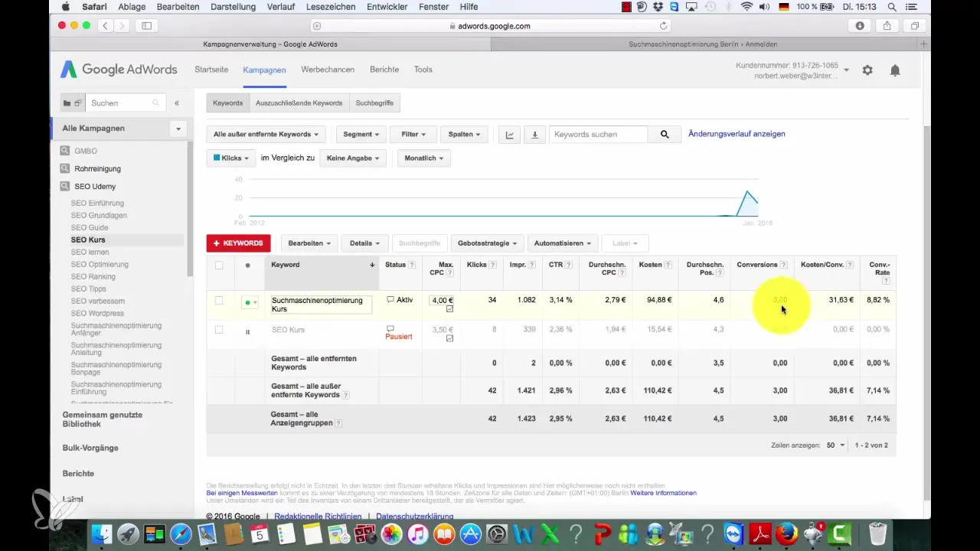Viewport: 980px width, 551px height.
Task: Collapse the sidebar with the double arrow
Action: click(177, 103)
